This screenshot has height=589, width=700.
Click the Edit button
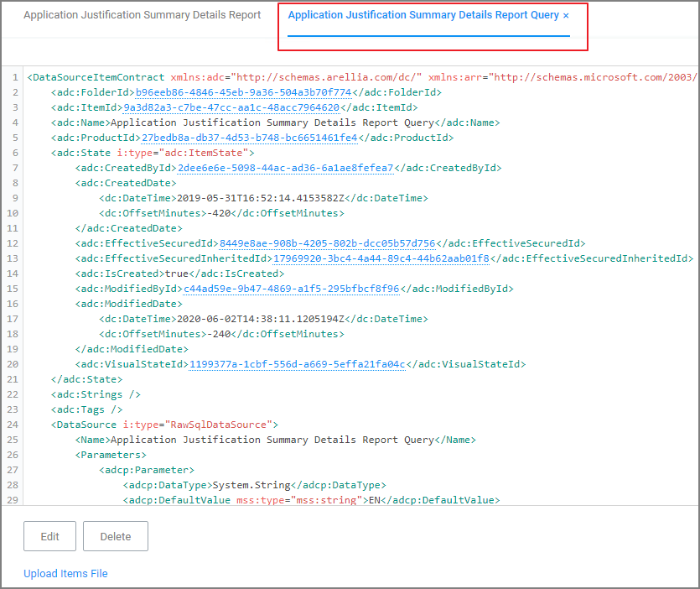(49, 535)
